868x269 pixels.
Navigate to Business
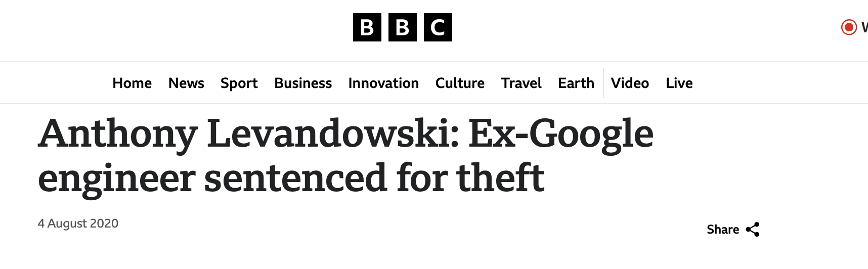[303, 83]
